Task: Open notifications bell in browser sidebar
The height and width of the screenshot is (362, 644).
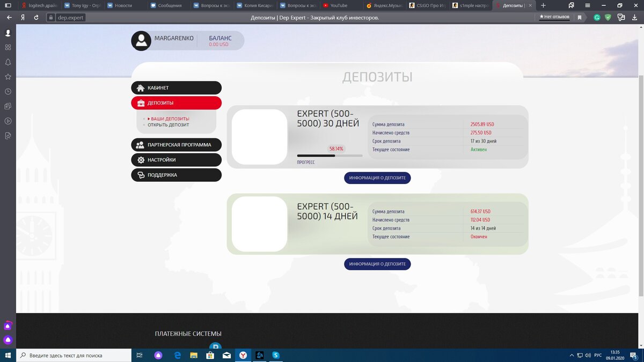Action: [x=8, y=62]
